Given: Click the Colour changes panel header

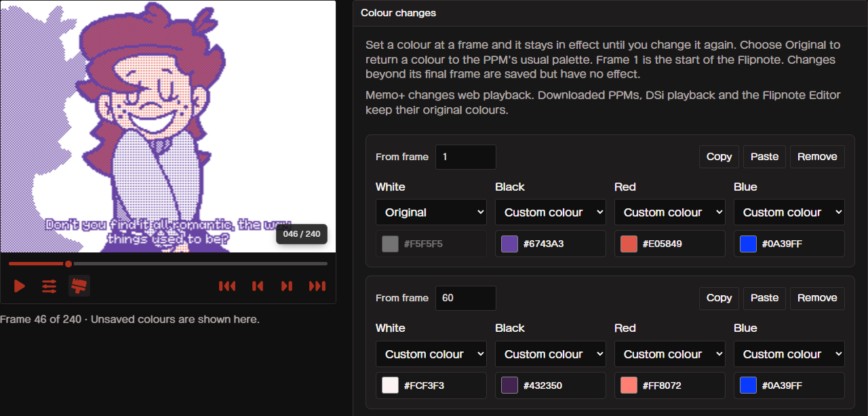Looking at the screenshot, I should 610,13.
